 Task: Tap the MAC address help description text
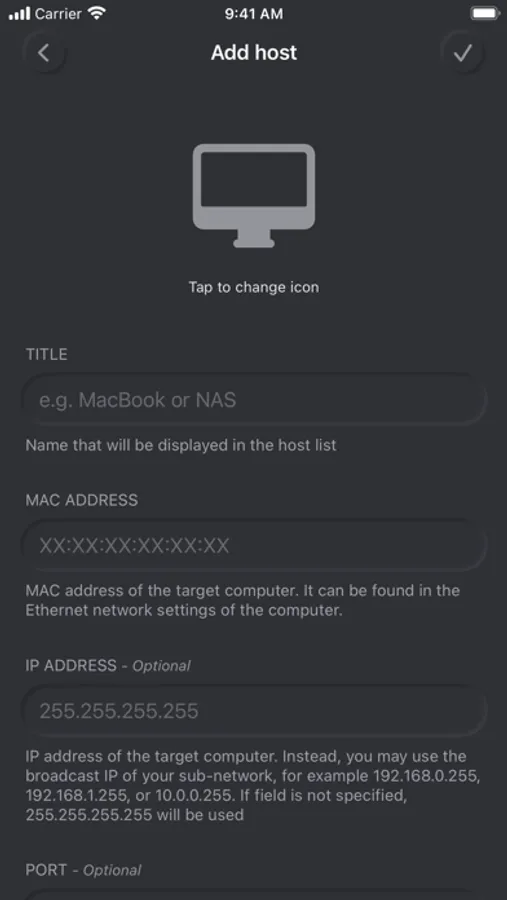242,600
